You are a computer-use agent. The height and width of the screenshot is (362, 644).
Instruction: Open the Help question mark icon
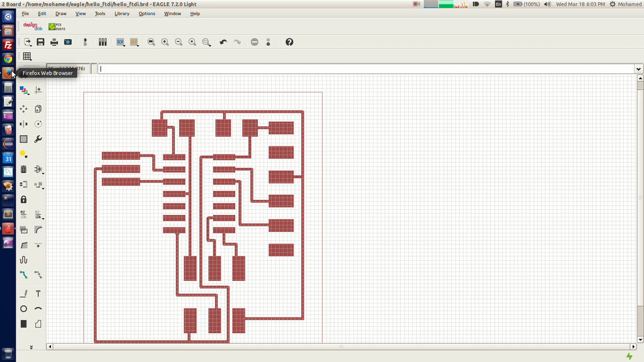[x=289, y=42]
